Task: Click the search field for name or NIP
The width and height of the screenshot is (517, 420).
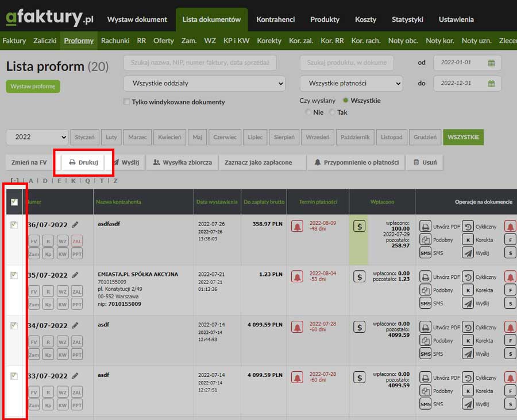Action: coord(200,63)
